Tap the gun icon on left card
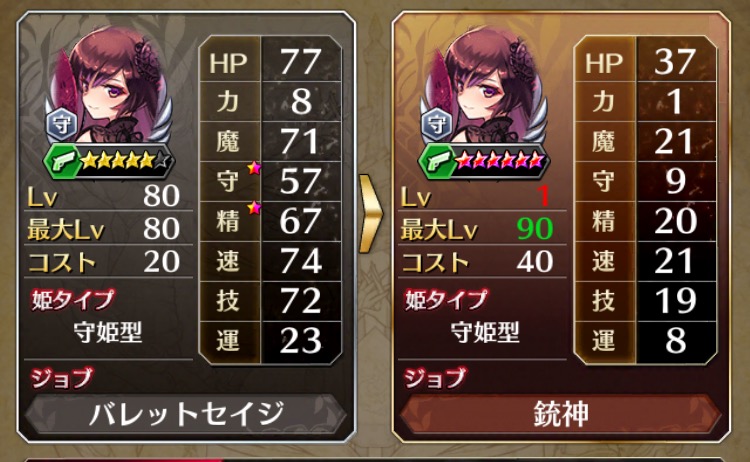Viewport: 750px width, 462px height. 61,161
